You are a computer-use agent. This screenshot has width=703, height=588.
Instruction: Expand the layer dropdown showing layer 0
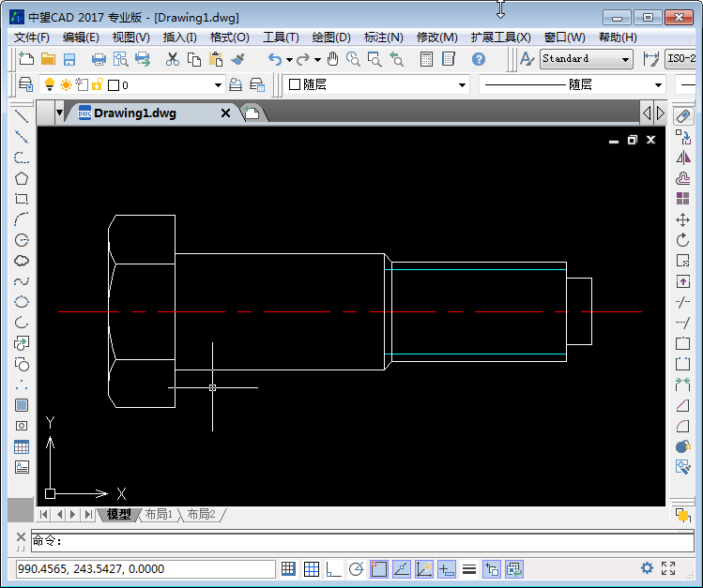tap(218, 85)
